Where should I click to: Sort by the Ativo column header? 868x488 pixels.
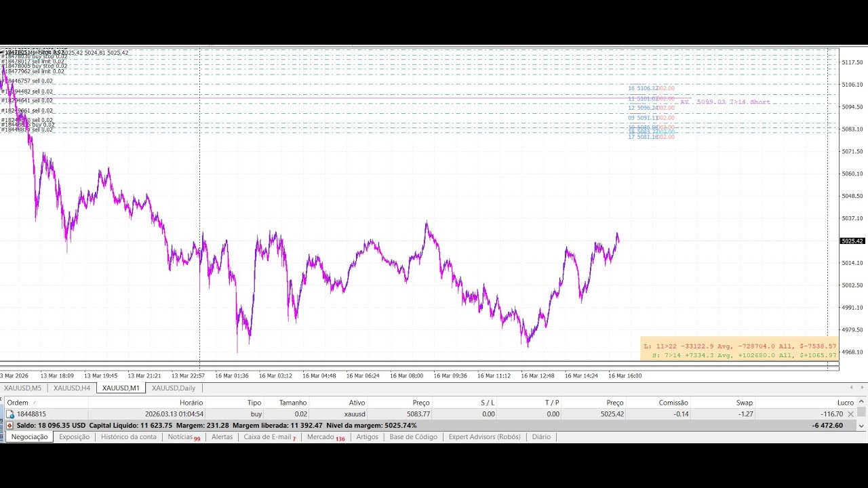click(357, 403)
